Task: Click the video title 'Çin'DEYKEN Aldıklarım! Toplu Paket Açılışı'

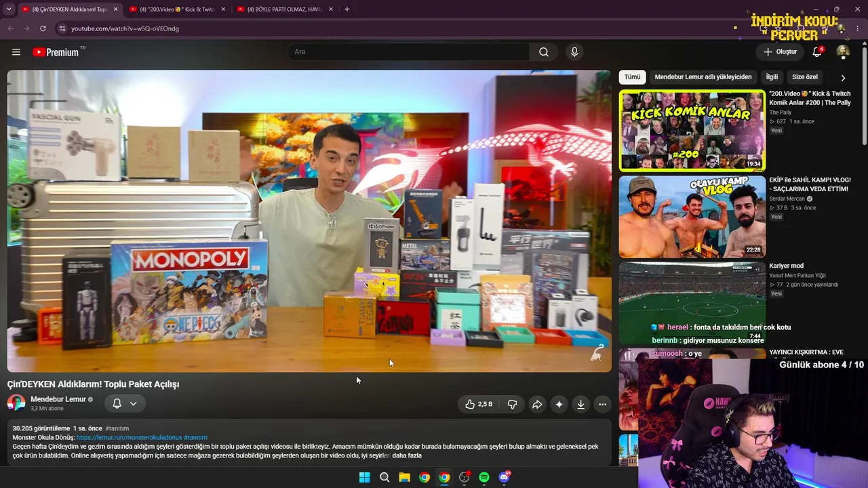Action: (94, 384)
